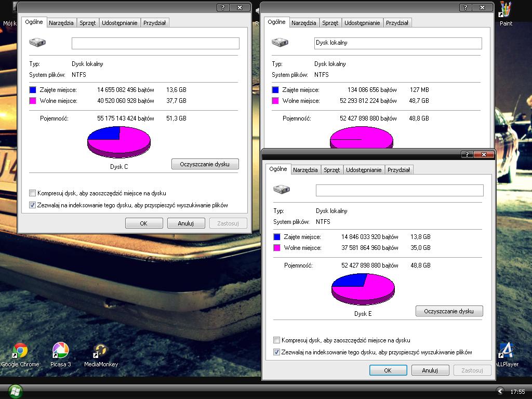The image size is (532, 399).
Task: Open the MediaMonkey desktop shortcut
Action: (101, 351)
